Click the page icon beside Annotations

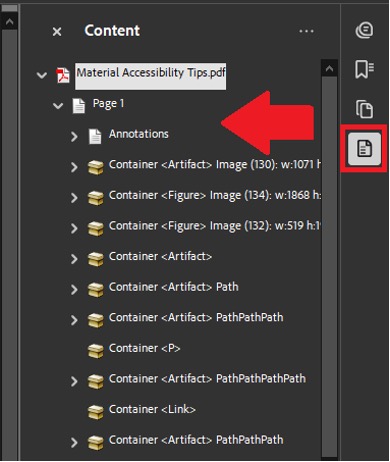pos(95,136)
